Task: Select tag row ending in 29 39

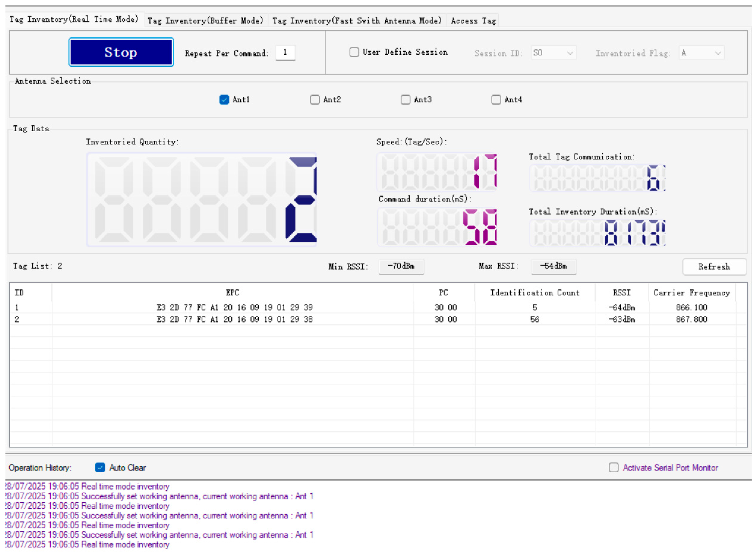Action: pos(234,308)
